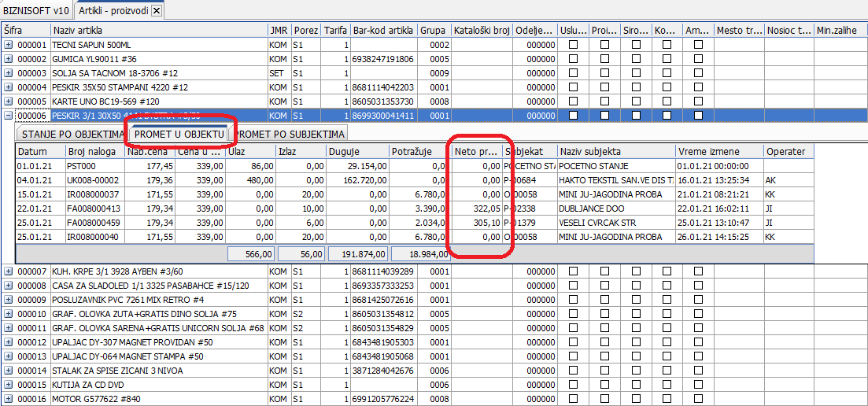Open the STANJE PO OBJEKTIMA sub-tab
The width and height of the screenshot is (868, 406).
72,134
